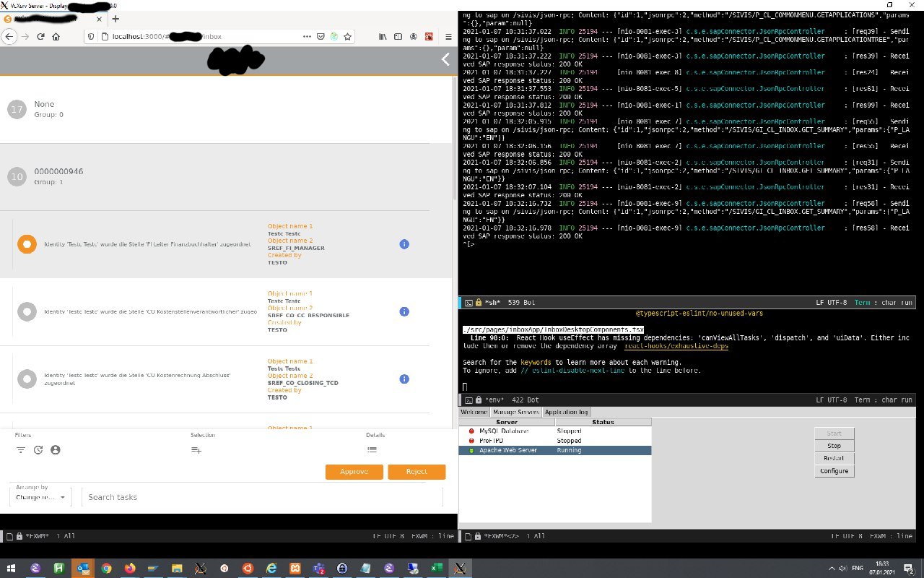This screenshot has width=924, height=578.
Task: Select the MySQL Database server row
Action: point(555,431)
